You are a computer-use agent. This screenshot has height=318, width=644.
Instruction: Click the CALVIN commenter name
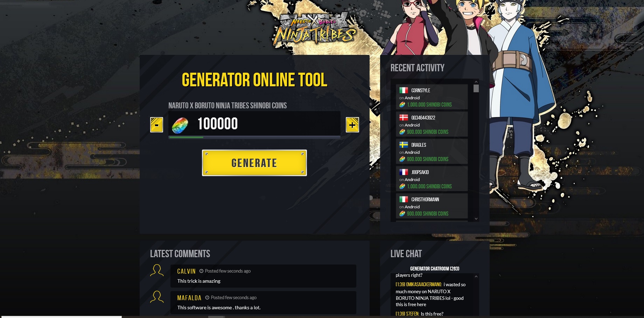click(186, 271)
